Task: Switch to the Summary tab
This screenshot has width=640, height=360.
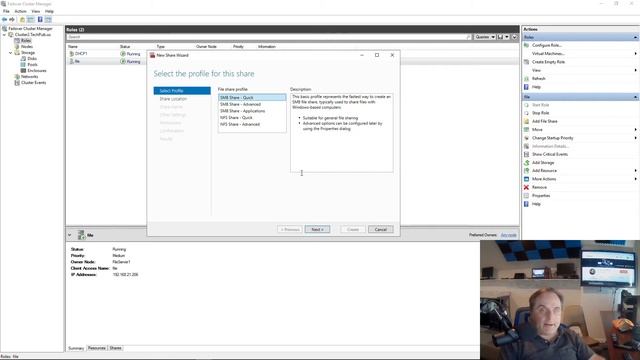Action: click(76, 348)
